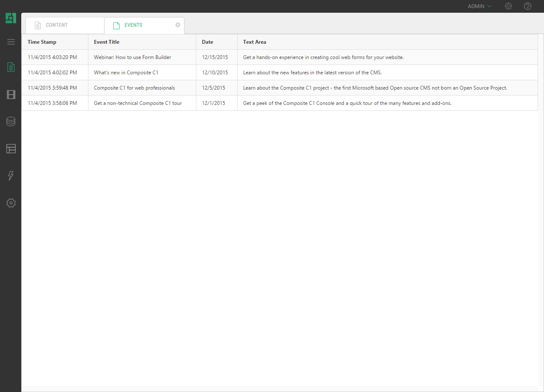
Task: Open the Content perspective document icon
Action: coord(11,67)
